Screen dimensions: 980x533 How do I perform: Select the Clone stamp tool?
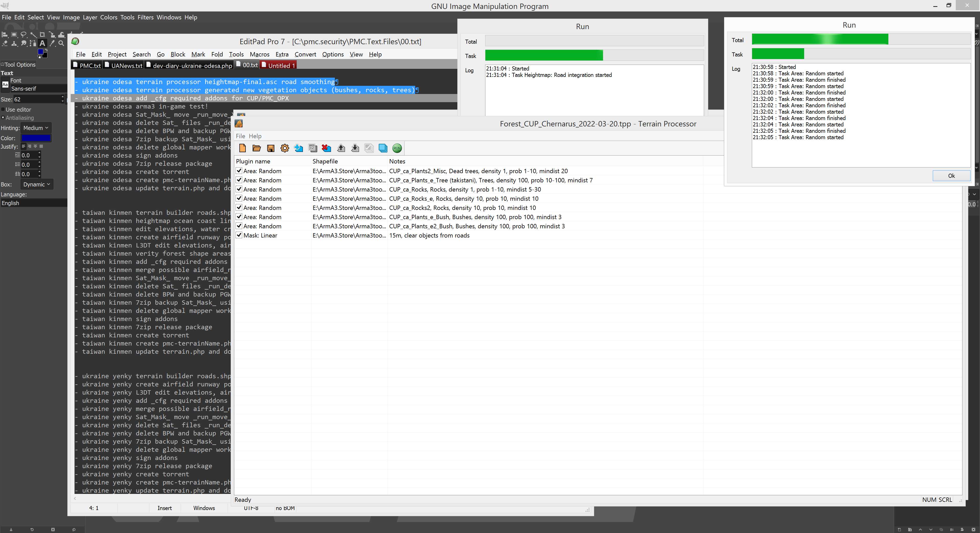14,43
